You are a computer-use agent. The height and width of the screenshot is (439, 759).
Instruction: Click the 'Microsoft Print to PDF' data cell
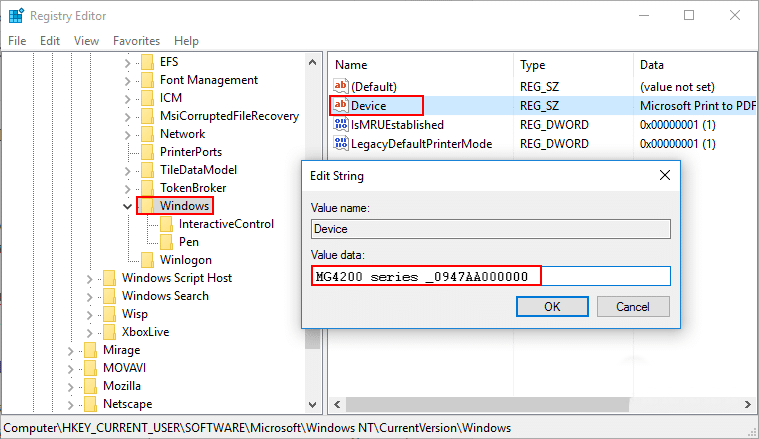(x=698, y=106)
